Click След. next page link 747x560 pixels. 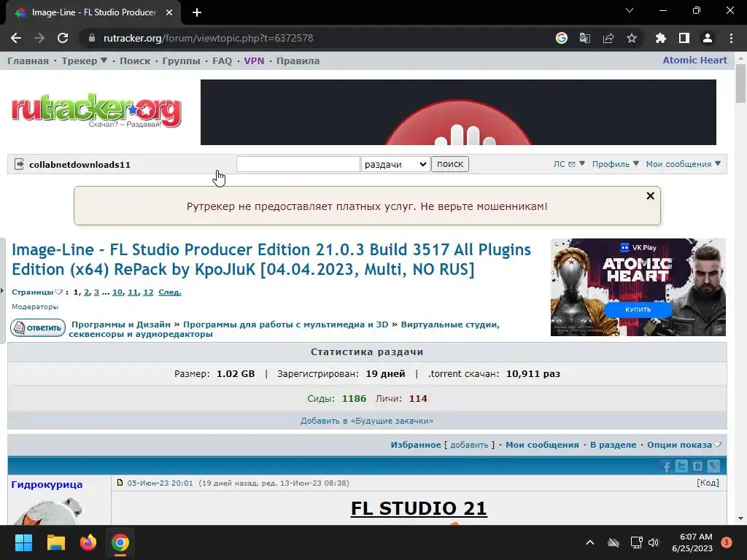[169, 292]
